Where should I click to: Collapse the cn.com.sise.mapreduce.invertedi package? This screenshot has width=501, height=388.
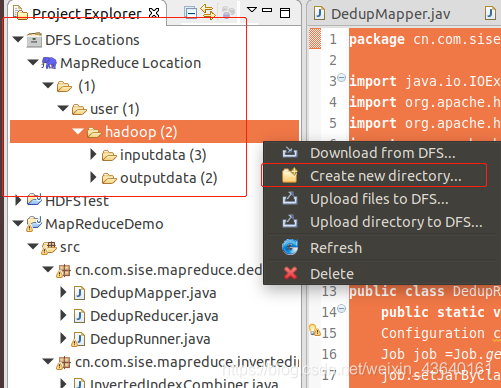click(x=48, y=361)
